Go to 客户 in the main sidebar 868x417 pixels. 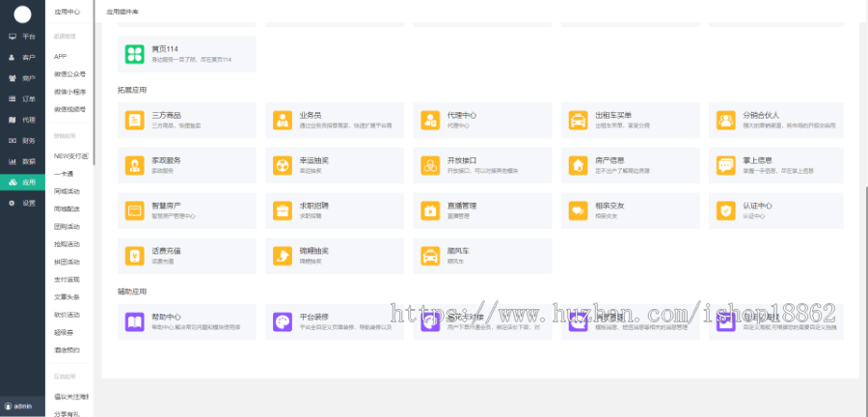tap(22, 58)
